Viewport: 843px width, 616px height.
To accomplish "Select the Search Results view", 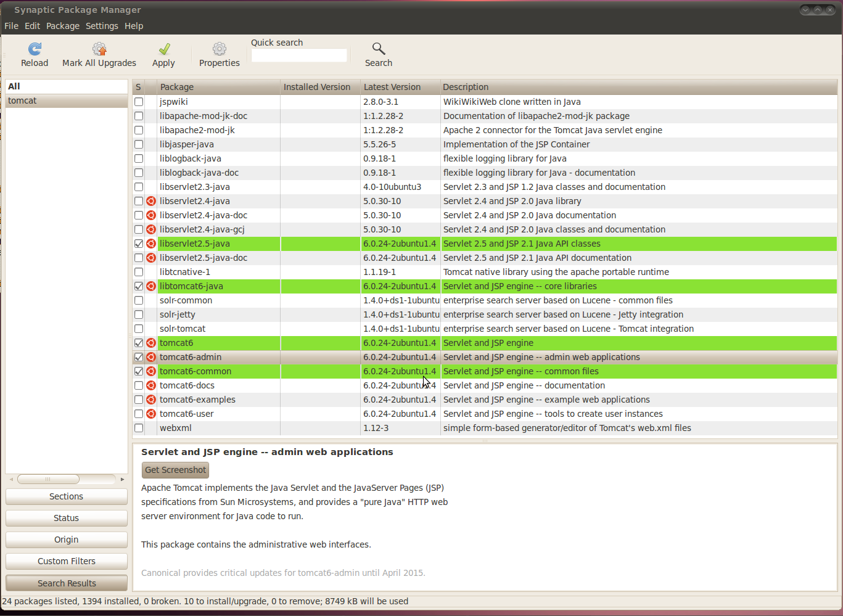I will coord(67,583).
